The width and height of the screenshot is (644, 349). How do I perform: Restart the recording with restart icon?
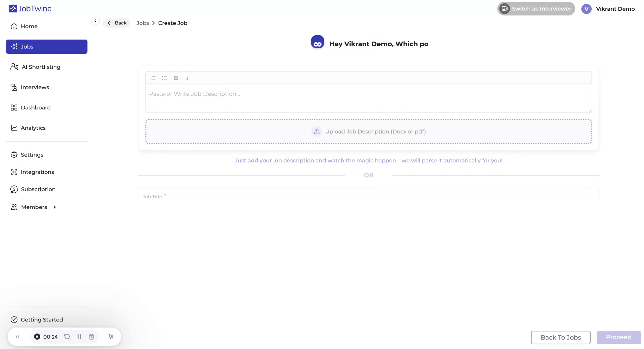click(67, 337)
